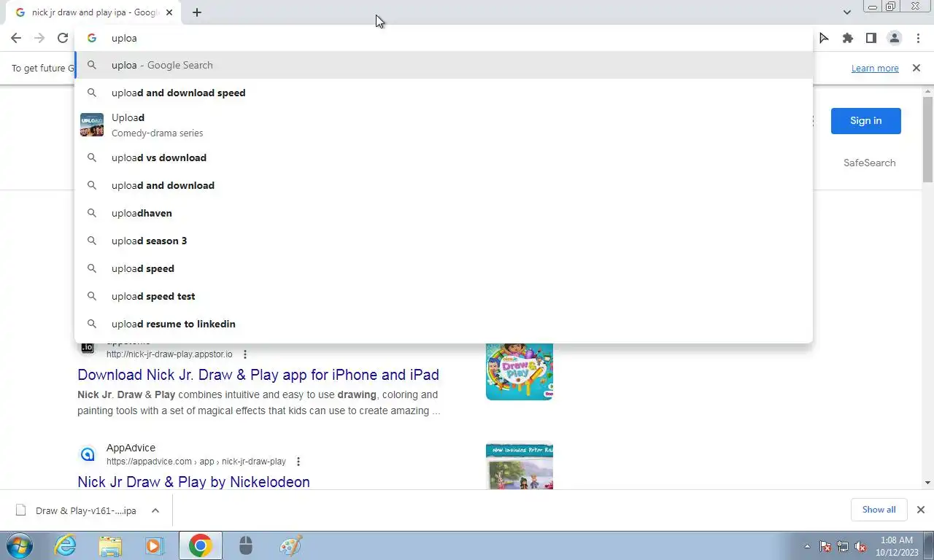The image size is (934, 560).
Task: Pick the 'upload speed' suggestion
Action: pos(444,268)
